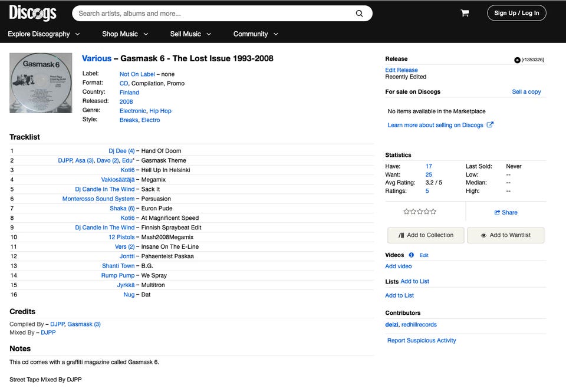Add release to Wantlist

[x=505, y=235]
